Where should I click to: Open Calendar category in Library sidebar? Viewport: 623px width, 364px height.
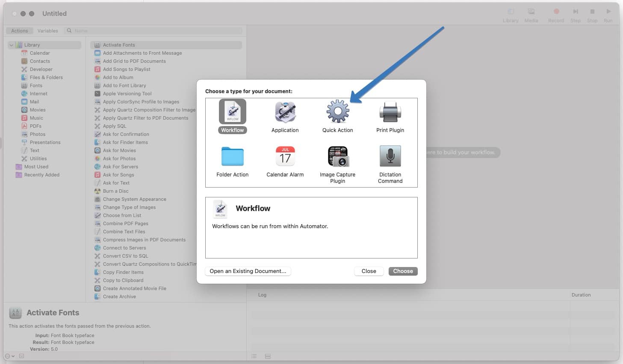(x=40, y=53)
